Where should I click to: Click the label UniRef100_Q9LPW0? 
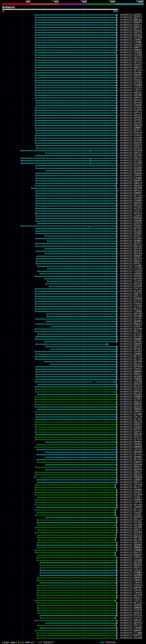131,72
